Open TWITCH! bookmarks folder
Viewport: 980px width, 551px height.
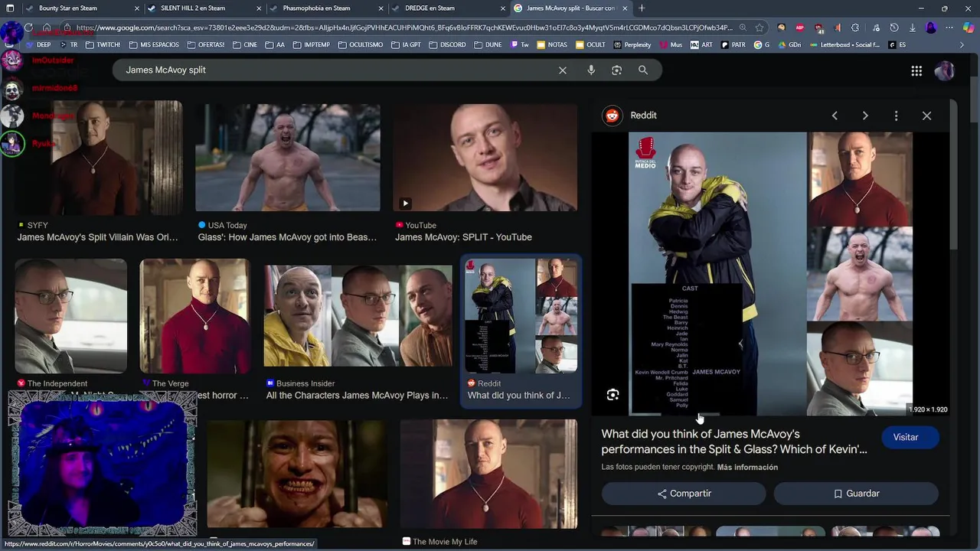click(102, 45)
